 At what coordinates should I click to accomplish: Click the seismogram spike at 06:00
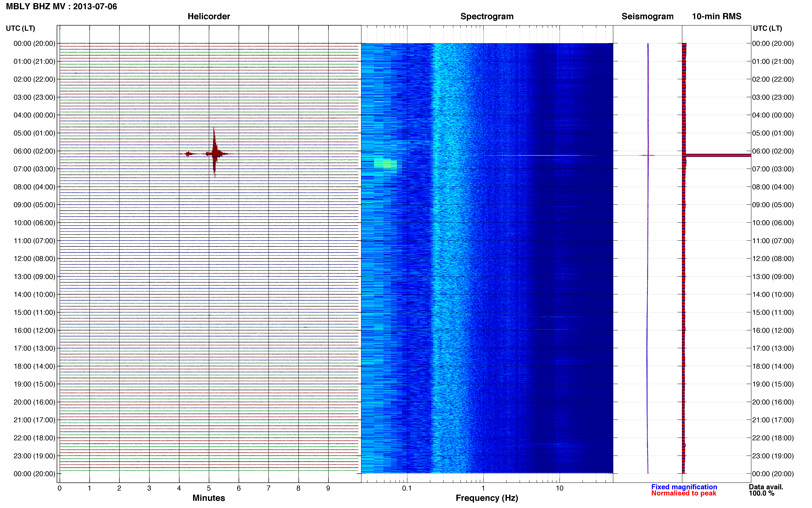648,155
